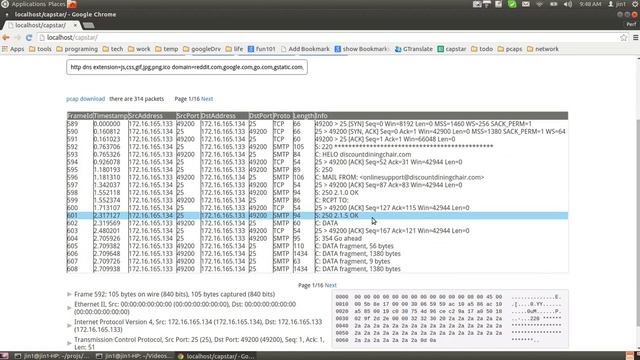This screenshot has height=360, width=640.
Task: Click the FrameId column header
Action: 80,116
